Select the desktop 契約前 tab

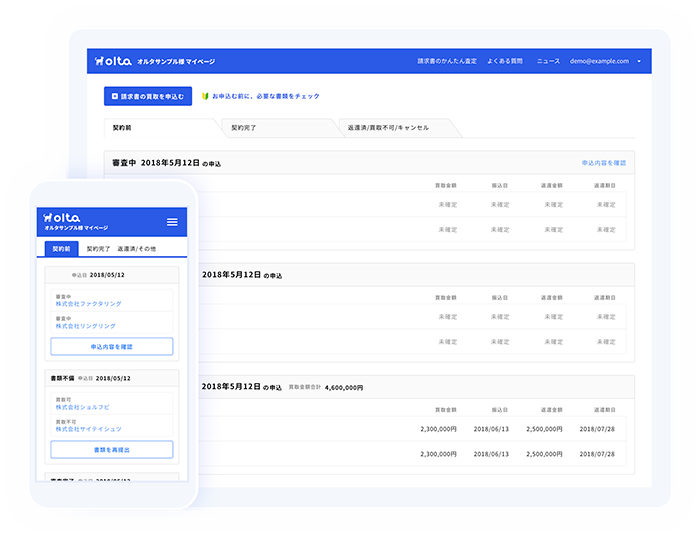pyautogui.click(x=162, y=128)
